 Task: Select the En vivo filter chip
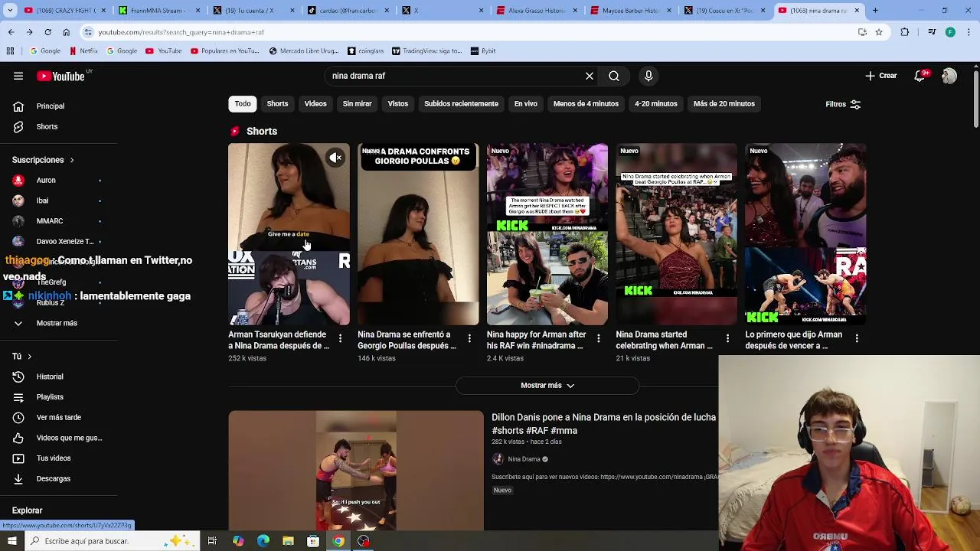coord(525,103)
